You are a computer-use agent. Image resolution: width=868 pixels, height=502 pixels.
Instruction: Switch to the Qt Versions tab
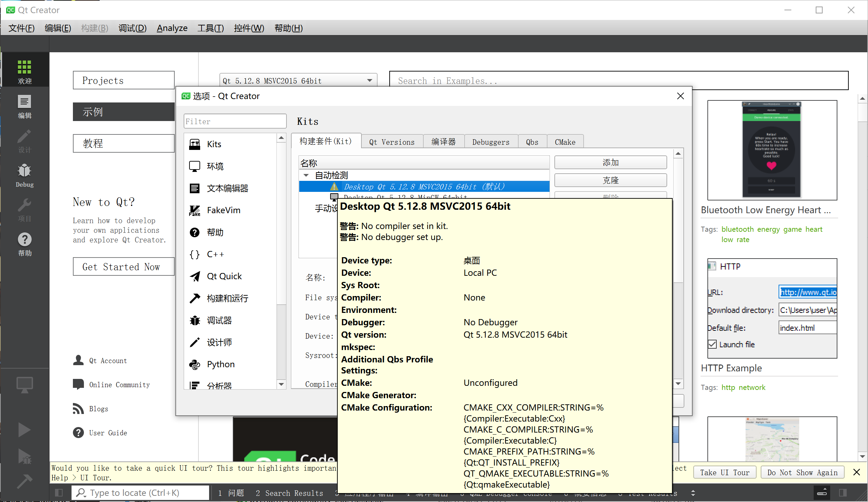point(392,142)
